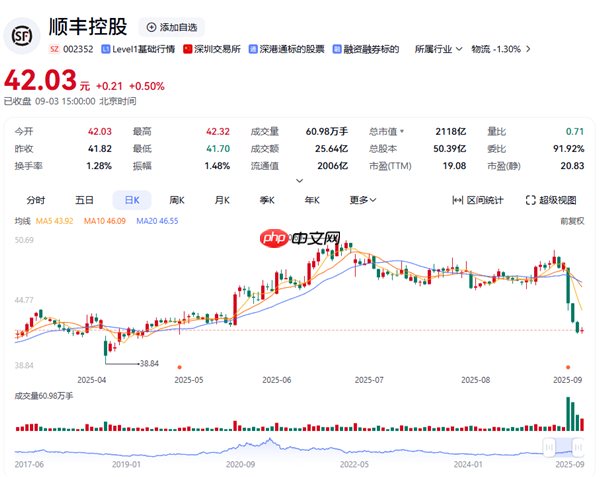Click 委比 value 91.92%
Image resolution: width=600 pixels, height=477 pixels.
pyautogui.click(x=569, y=148)
